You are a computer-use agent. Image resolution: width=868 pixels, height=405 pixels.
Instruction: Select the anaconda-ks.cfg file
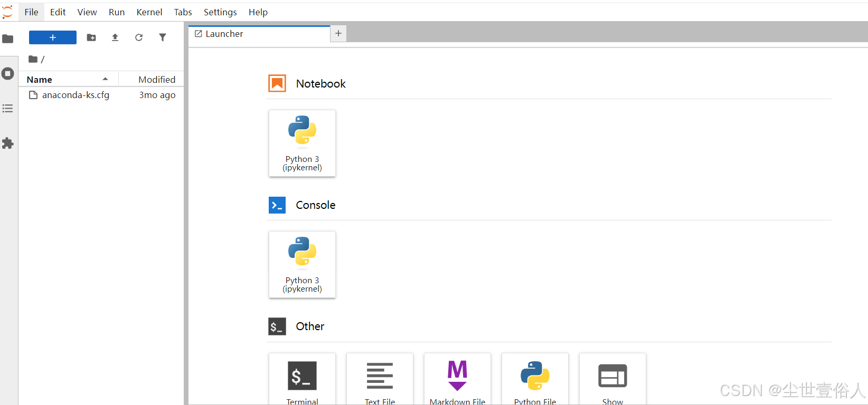click(101, 95)
